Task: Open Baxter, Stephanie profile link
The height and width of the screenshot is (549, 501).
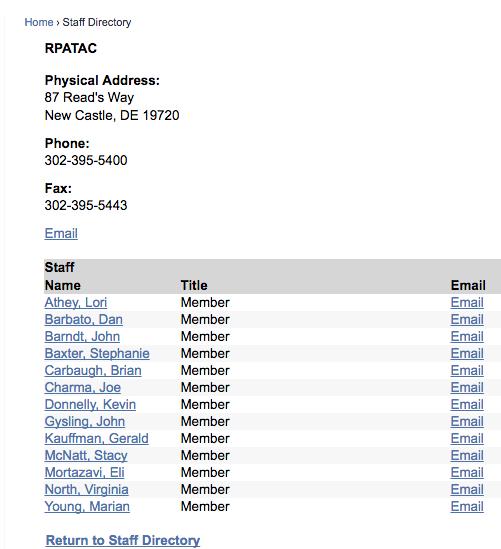Action: [x=97, y=354]
